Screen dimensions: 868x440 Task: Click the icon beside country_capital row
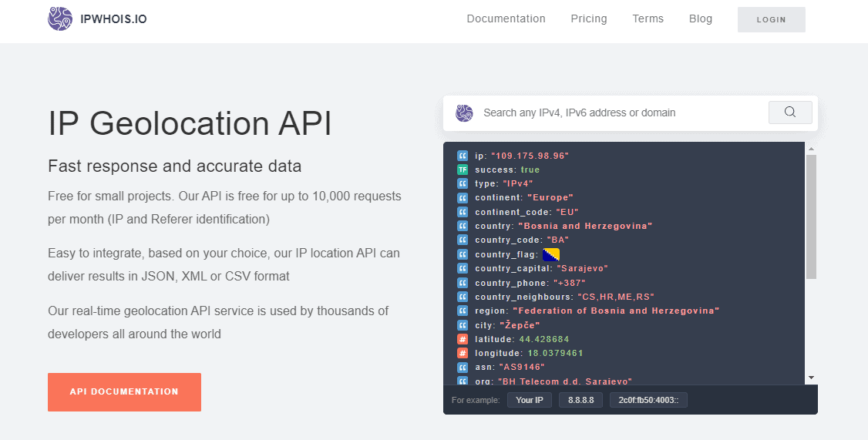coord(463,268)
